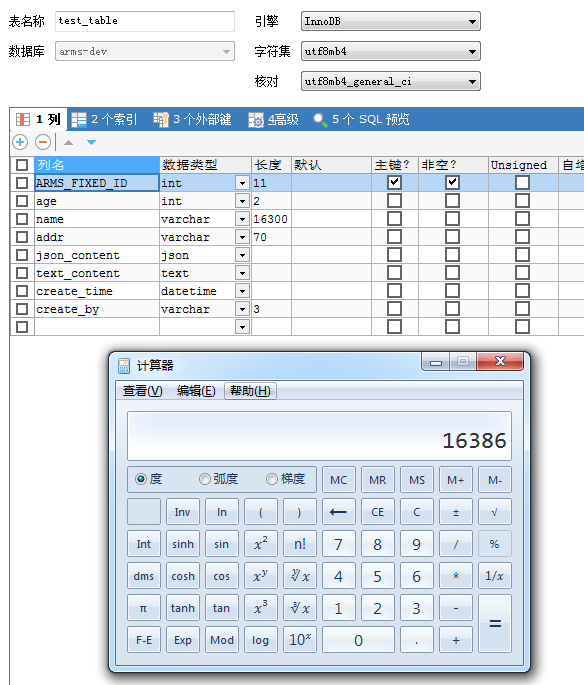The height and width of the screenshot is (685, 584).
Task: Click the MC memory clear button
Action: coord(339,480)
